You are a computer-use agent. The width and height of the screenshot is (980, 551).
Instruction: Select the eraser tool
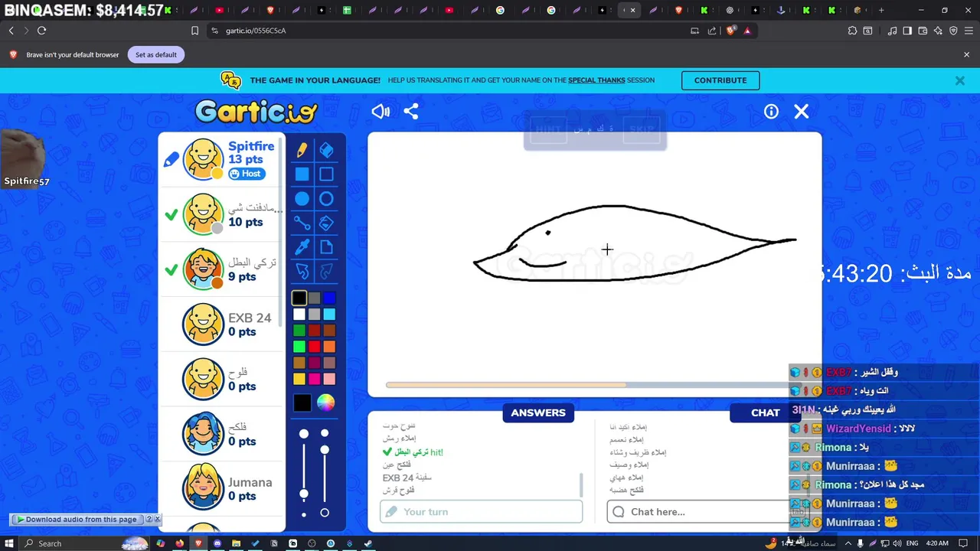tap(326, 150)
